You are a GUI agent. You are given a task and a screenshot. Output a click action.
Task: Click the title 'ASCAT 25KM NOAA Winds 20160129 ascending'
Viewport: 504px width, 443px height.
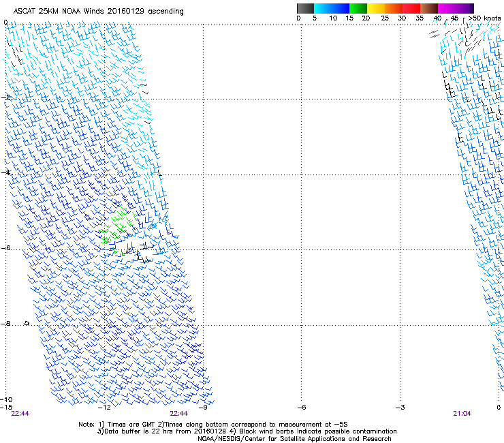(x=98, y=12)
